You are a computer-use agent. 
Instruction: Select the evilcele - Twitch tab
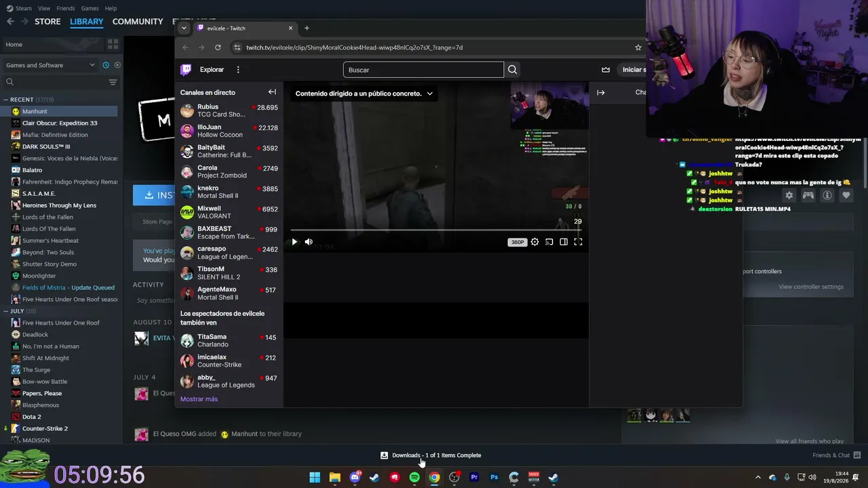tap(245, 28)
